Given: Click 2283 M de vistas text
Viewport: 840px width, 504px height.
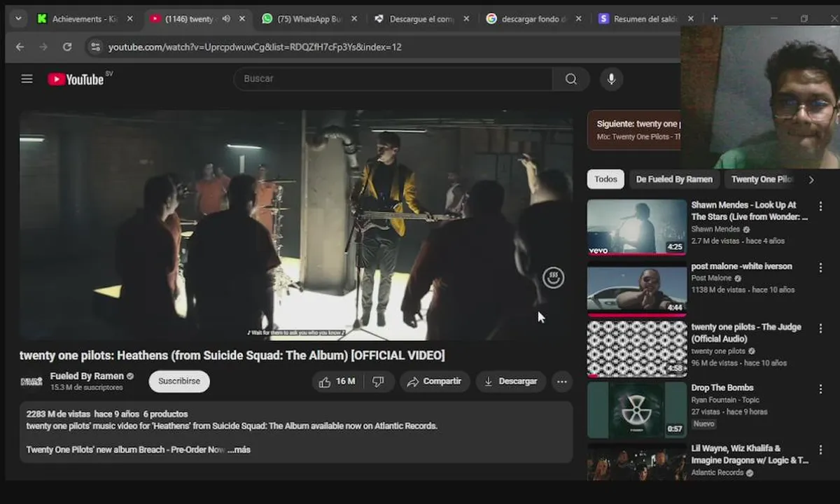Looking at the screenshot, I should coord(59,414).
